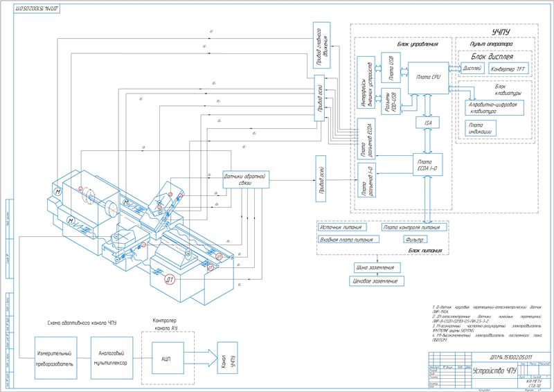Click the 'Схема адаптивного канала ЧПУ' caption
The width and height of the screenshot is (554, 392).
pos(82,323)
